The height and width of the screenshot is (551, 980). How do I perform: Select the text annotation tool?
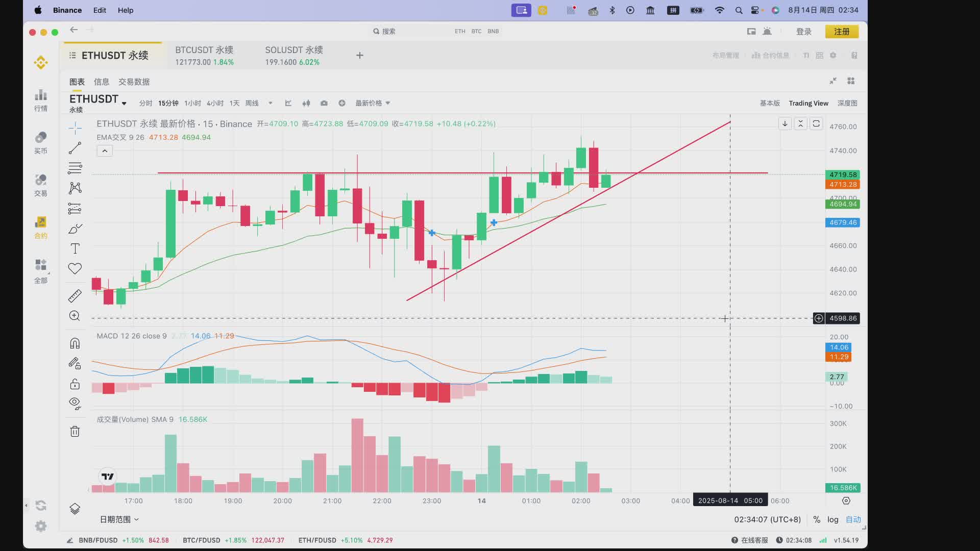(75, 248)
